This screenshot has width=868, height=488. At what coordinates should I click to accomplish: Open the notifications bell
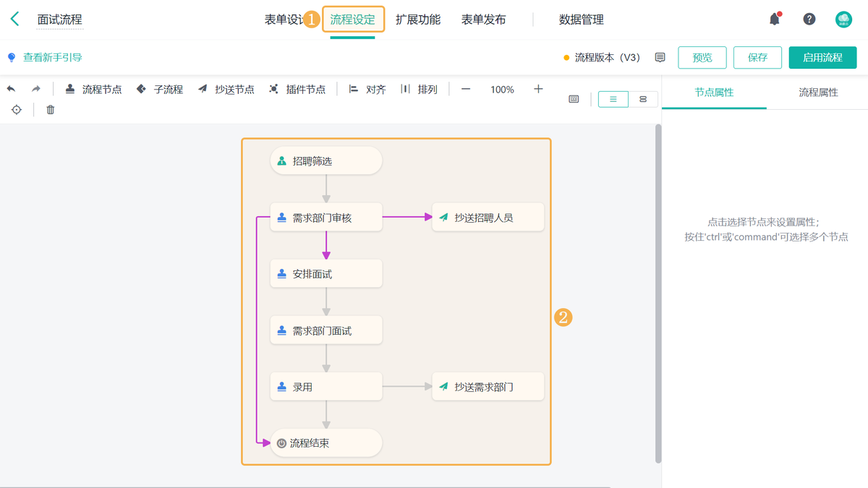(775, 20)
